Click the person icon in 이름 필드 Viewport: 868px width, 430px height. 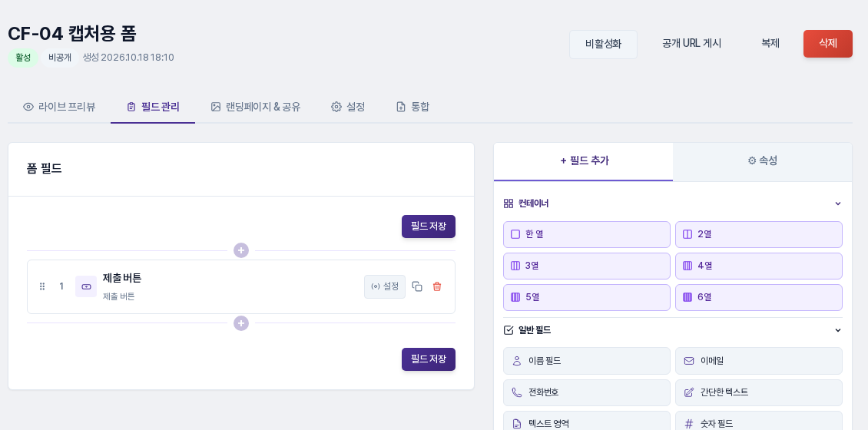click(x=517, y=361)
